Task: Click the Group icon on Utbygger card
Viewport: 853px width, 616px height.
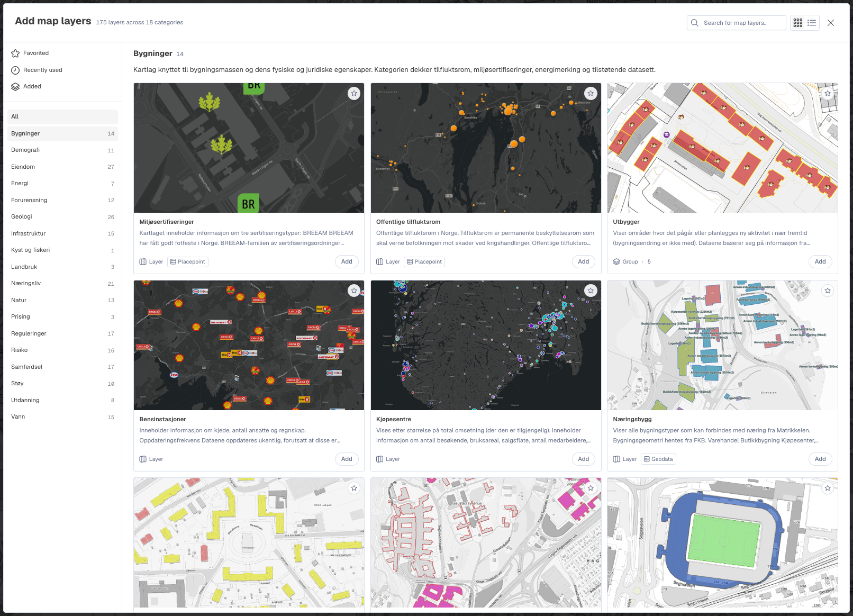Action: coord(616,261)
